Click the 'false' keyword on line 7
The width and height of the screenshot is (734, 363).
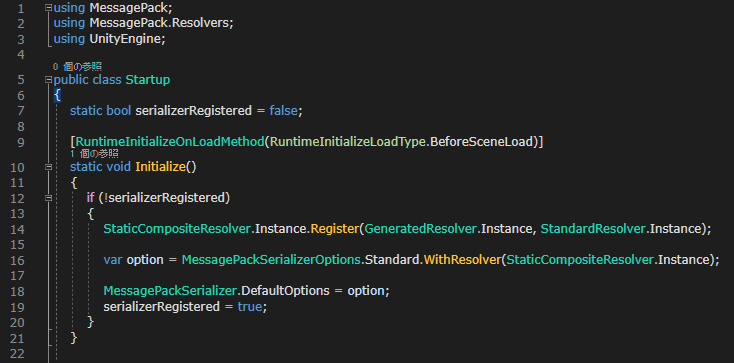pyautogui.click(x=284, y=111)
